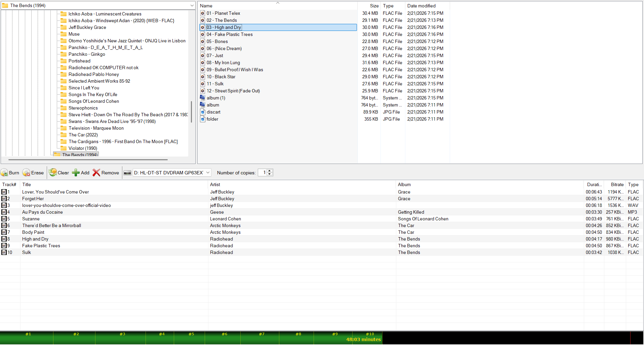This screenshot has width=644, height=345.
Task: Select the Panchiko - Ginkgo folder
Action: point(87,54)
